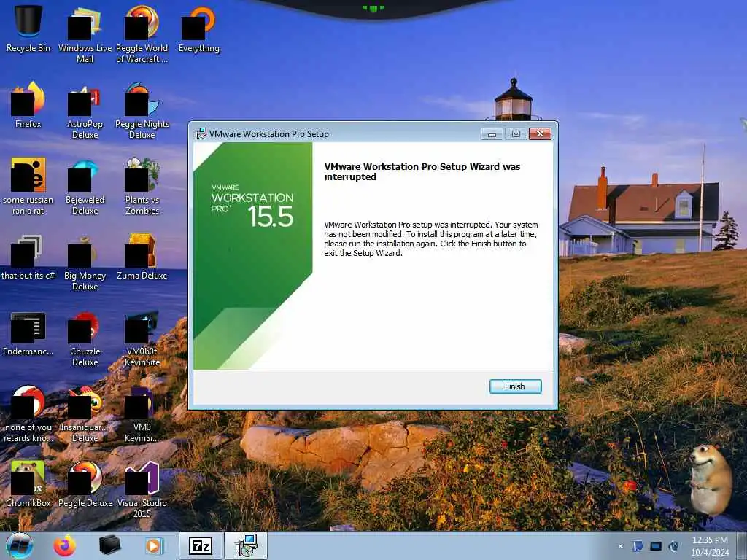Select the 'some russian ran a rat' icon
Image resolution: width=747 pixels, height=560 pixels.
(x=28, y=186)
